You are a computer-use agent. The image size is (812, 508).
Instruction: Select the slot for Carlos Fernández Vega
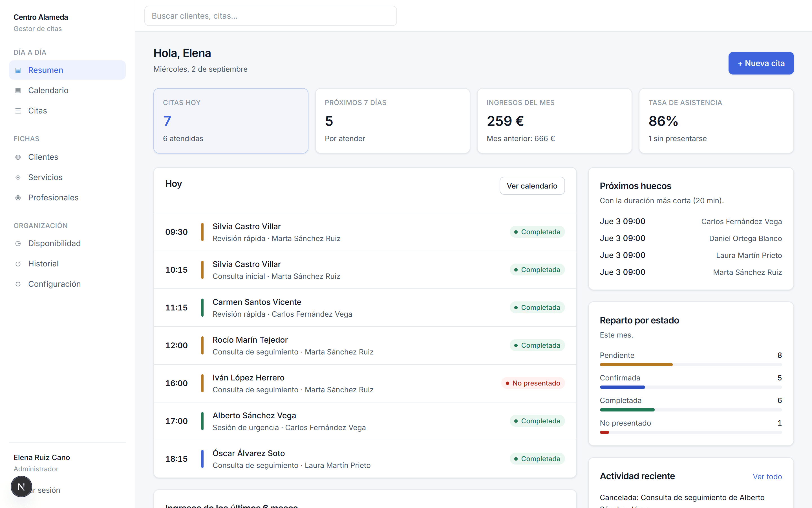click(x=690, y=222)
